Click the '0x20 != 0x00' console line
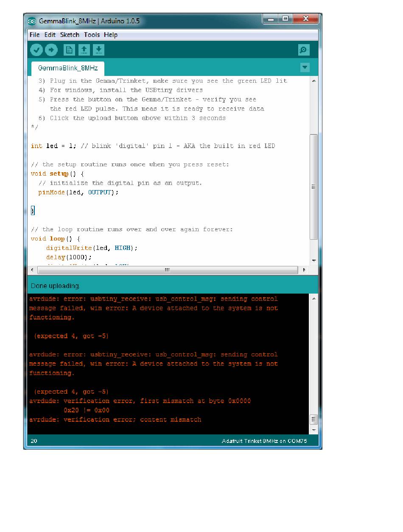This screenshot has width=403, height=532. click(x=87, y=410)
